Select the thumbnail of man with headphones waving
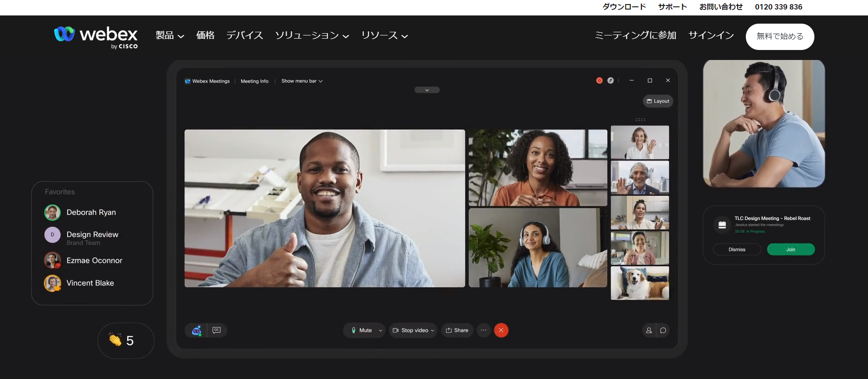This screenshot has height=379, width=868. tap(640, 177)
